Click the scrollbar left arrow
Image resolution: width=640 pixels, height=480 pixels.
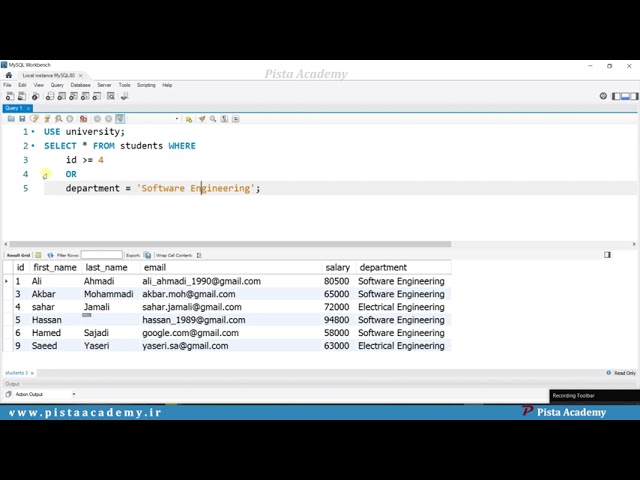pyautogui.click(x=6, y=244)
